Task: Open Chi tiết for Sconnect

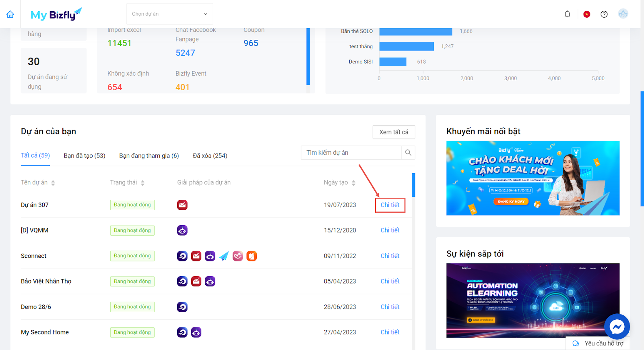Action: [x=390, y=256]
